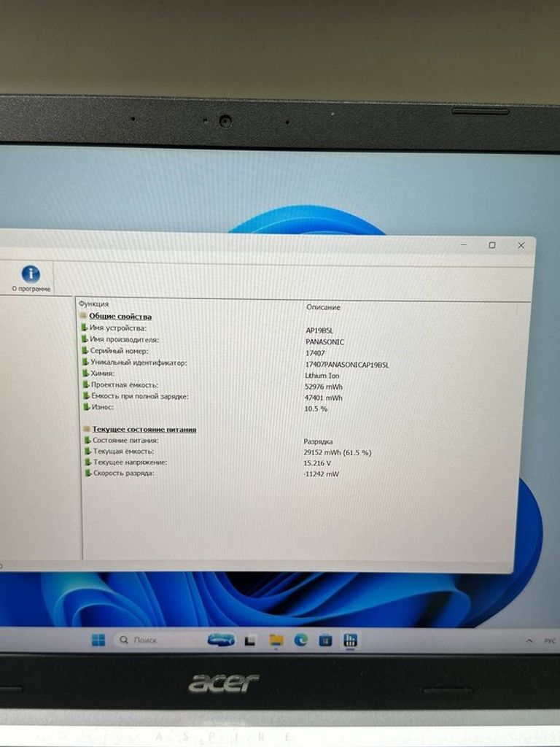Select the 'Износ:' row label
Viewport: 560px width, 747px height.
102,407
